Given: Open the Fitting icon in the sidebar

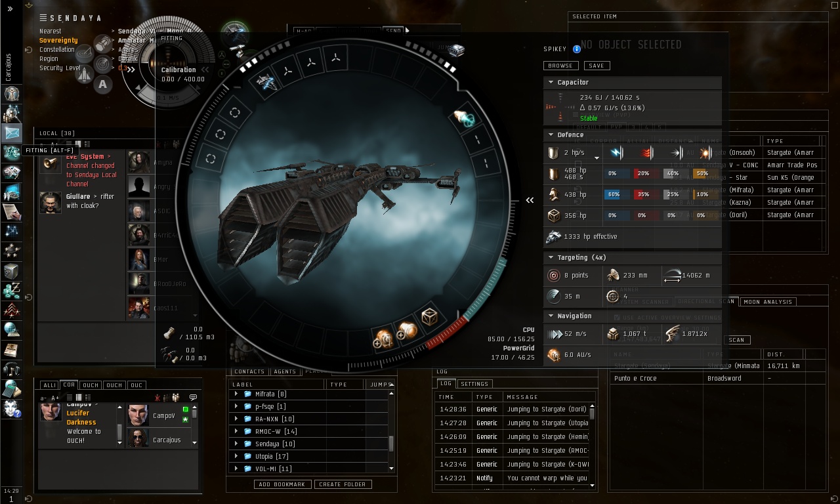Looking at the screenshot, I should (x=12, y=153).
